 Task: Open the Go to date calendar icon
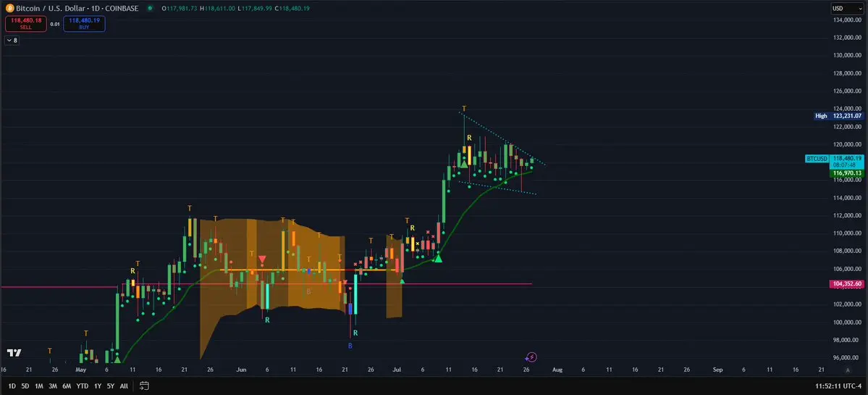pyautogui.click(x=144, y=386)
